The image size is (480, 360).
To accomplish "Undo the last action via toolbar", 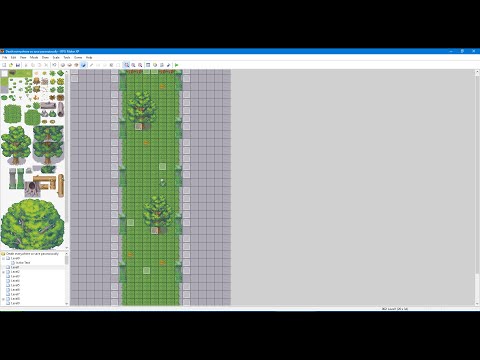I will (x=54, y=65).
